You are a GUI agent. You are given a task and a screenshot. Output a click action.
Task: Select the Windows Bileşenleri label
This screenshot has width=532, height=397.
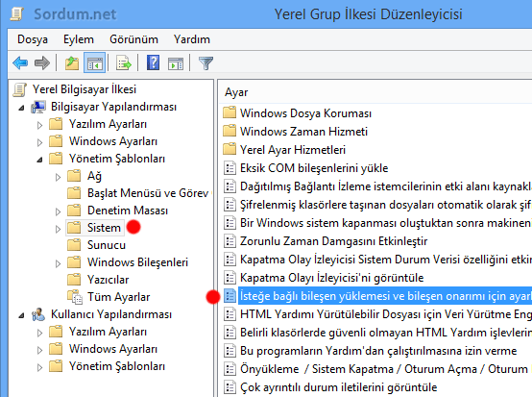coord(137,262)
